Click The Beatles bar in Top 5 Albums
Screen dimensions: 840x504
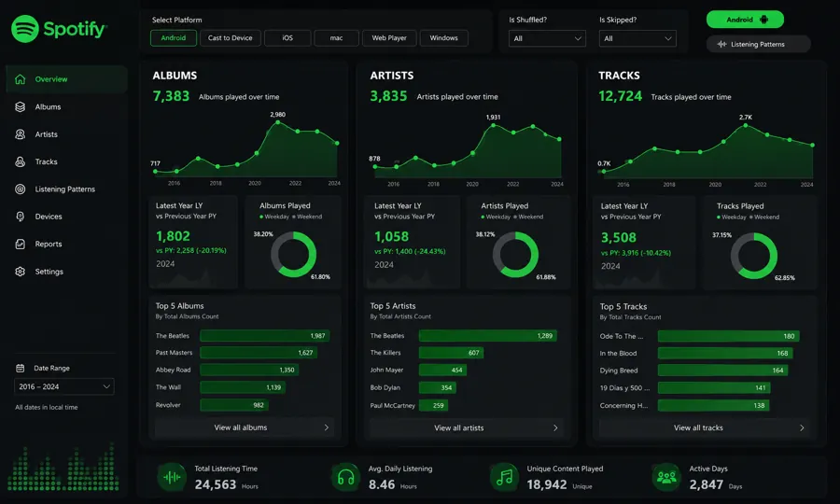tap(265, 336)
